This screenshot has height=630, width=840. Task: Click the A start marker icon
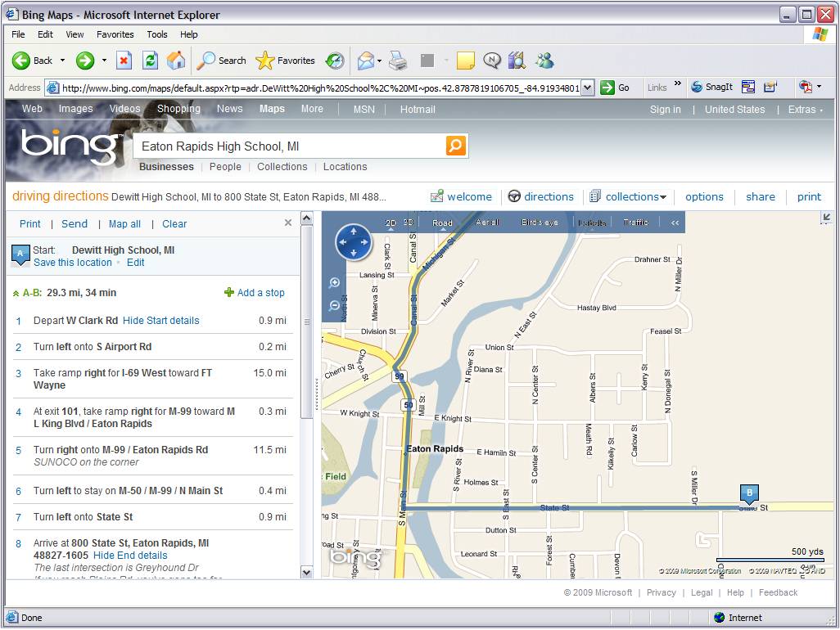click(x=20, y=254)
